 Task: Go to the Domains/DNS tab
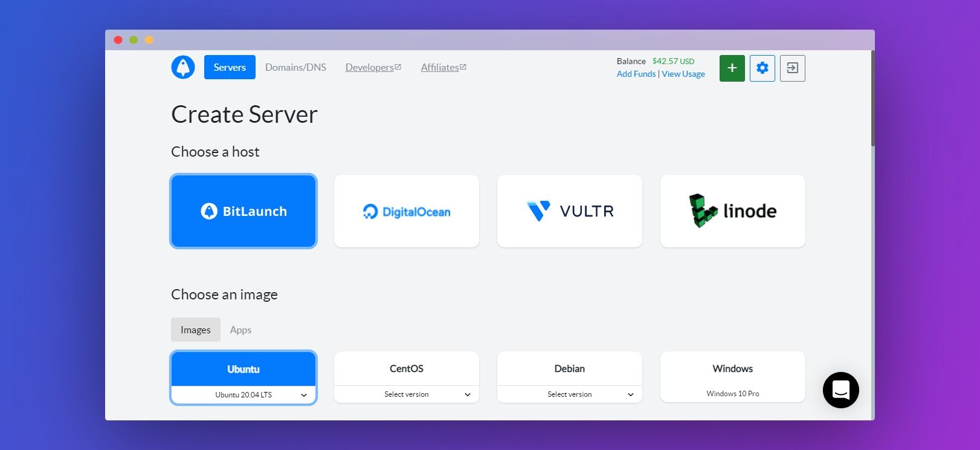(x=295, y=67)
